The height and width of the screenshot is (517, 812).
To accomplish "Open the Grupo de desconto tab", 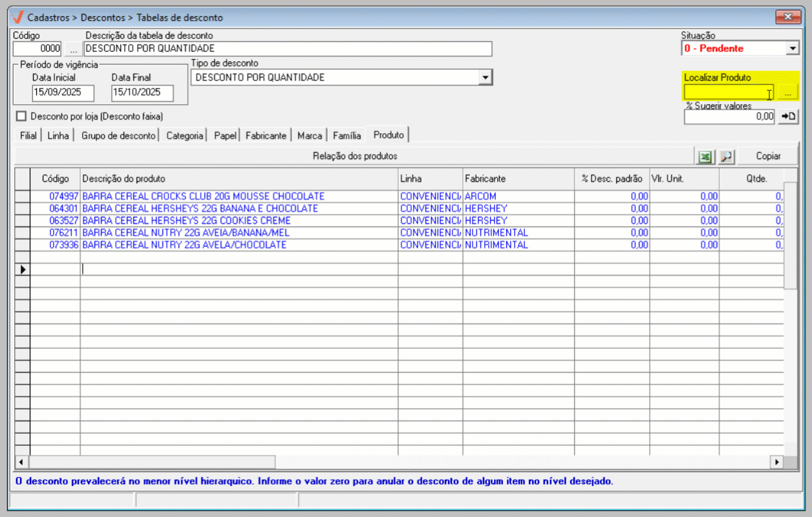I will tap(118, 136).
